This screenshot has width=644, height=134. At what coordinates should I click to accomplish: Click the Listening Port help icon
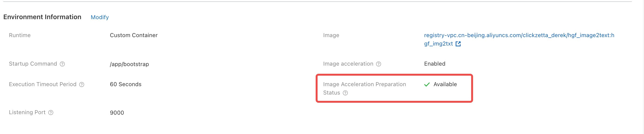pos(51,113)
